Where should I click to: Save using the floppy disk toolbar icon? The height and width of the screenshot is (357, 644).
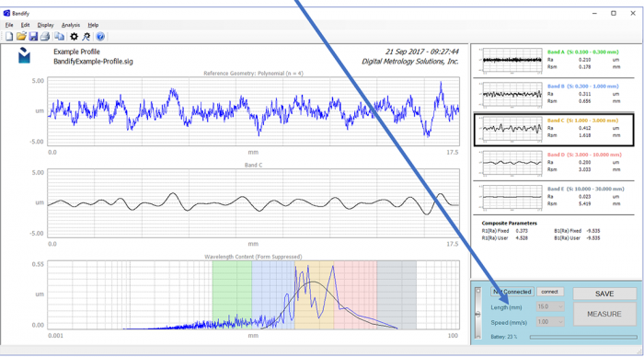(x=33, y=37)
